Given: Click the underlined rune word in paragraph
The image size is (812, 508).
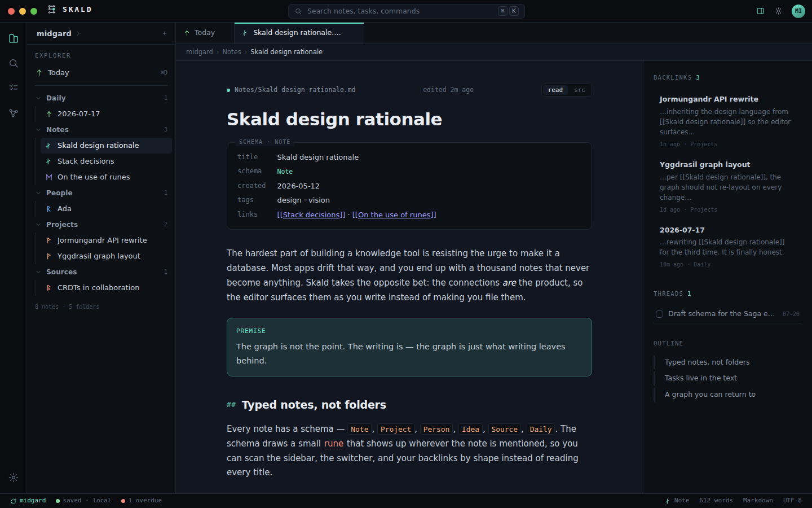Looking at the screenshot, I should point(334,444).
